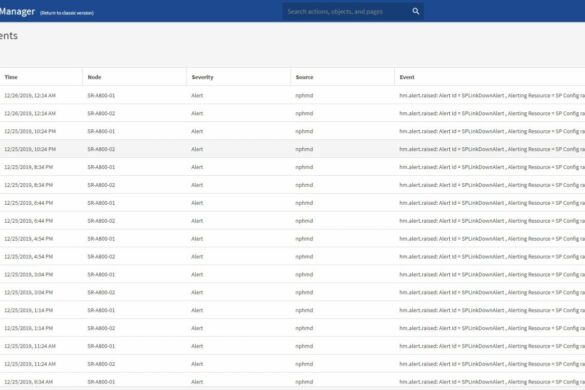
Task: Select time '12/25/2019, 11:24 AM' in SR-A800-02 row
Action: 30,364
